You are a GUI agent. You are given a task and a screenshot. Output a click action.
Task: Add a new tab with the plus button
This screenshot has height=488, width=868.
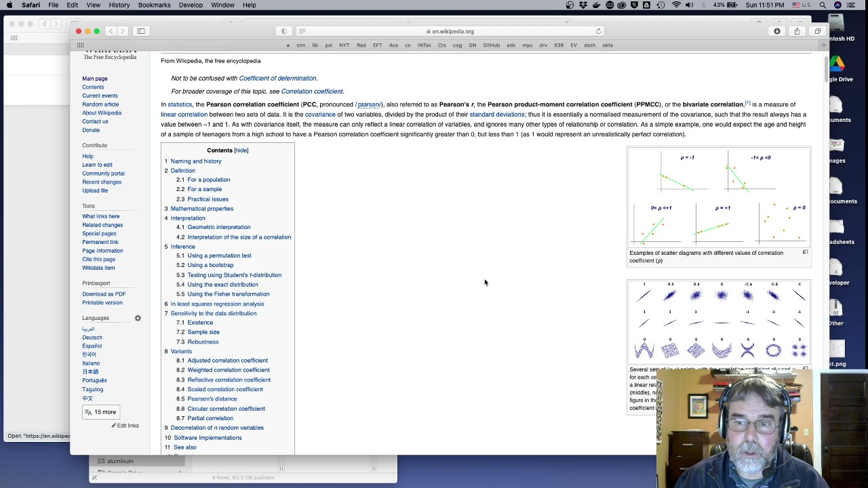[x=824, y=45]
